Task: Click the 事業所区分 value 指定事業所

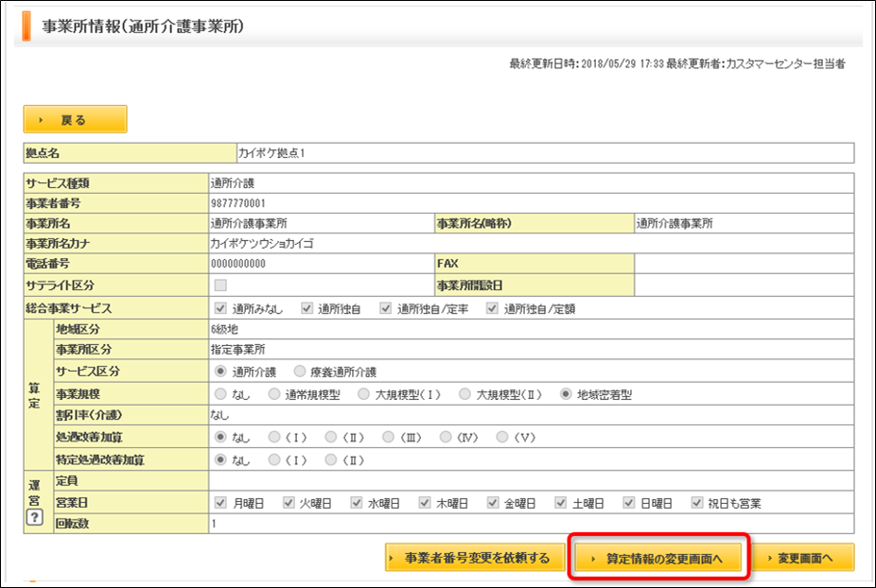Action: pyautogui.click(x=238, y=350)
